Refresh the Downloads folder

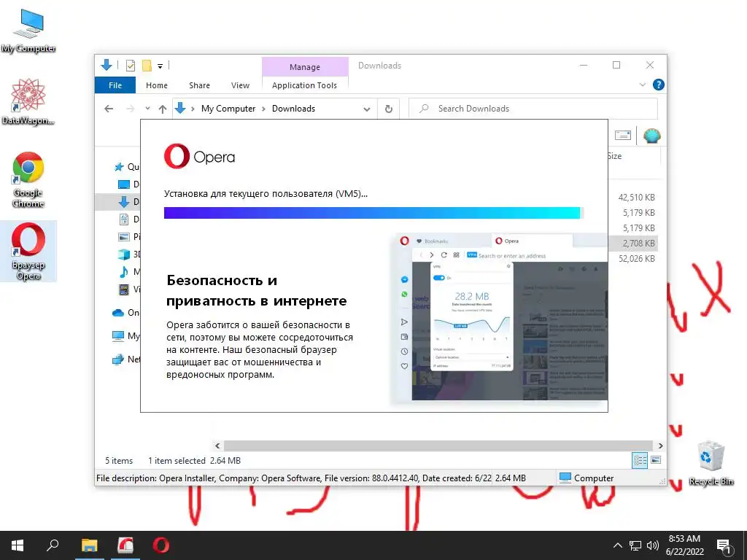tap(389, 109)
